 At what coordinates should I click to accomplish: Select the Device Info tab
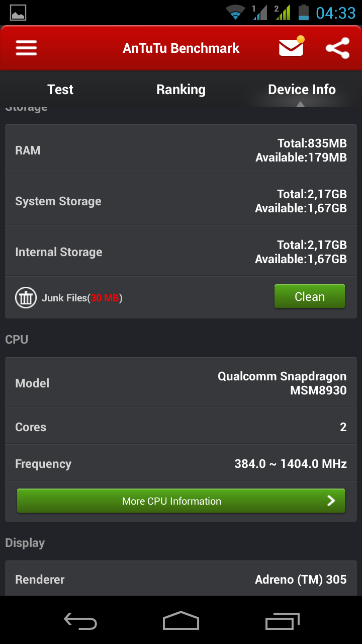pyautogui.click(x=302, y=90)
